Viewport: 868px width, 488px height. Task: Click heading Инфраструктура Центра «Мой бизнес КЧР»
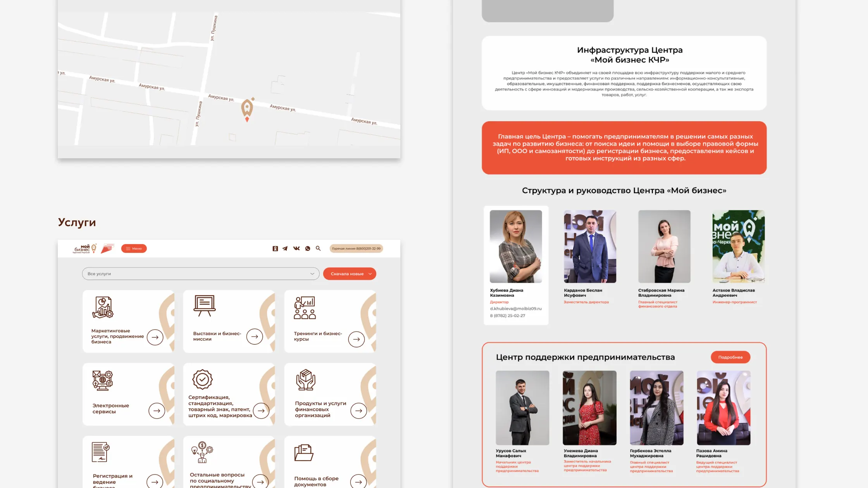630,55
